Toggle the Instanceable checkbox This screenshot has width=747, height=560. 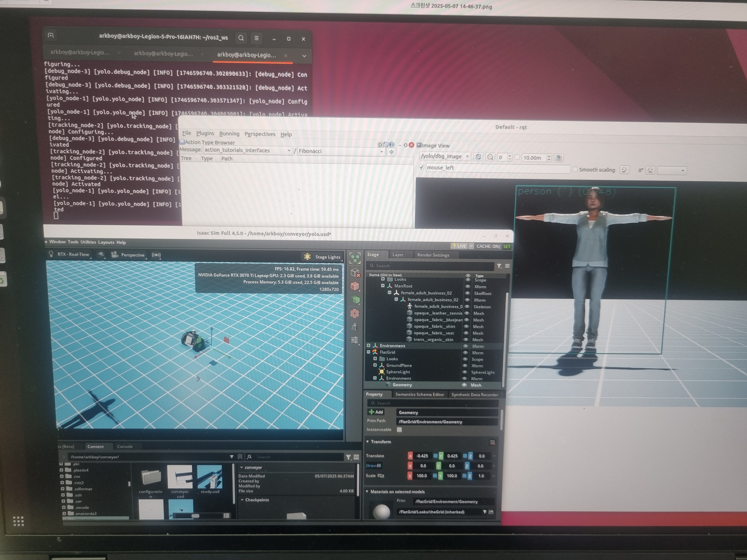tap(399, 430)
